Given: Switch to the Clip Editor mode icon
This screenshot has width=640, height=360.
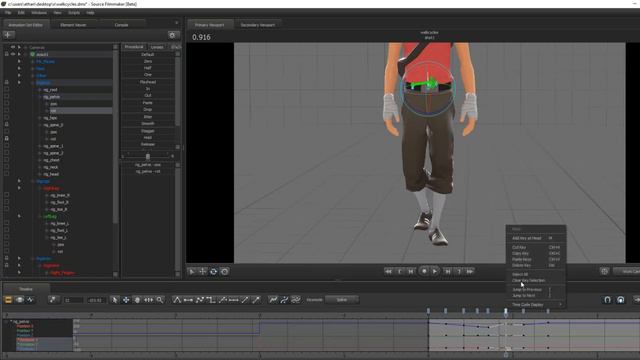Looking at the screenshot, I should pos(8,300).
